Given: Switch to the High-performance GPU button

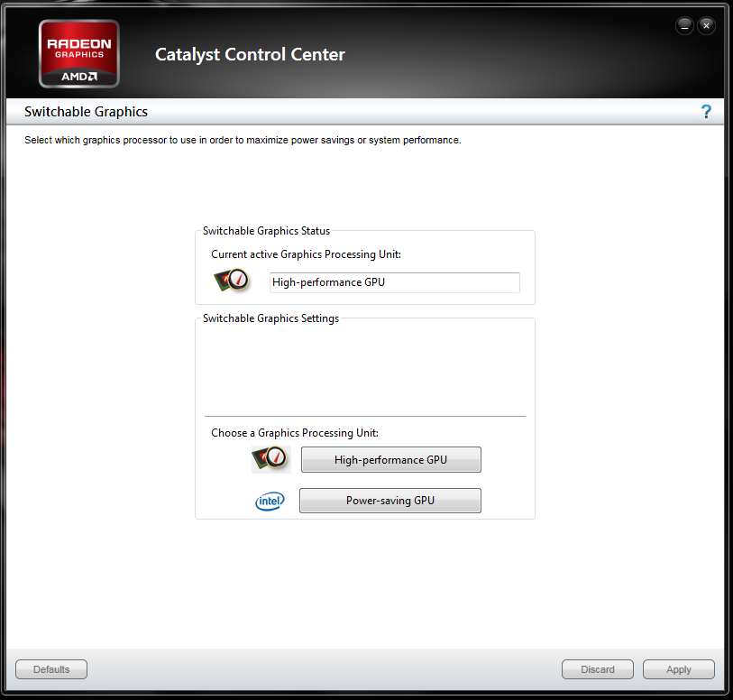Looking at the screenshot, I should 390,460.
